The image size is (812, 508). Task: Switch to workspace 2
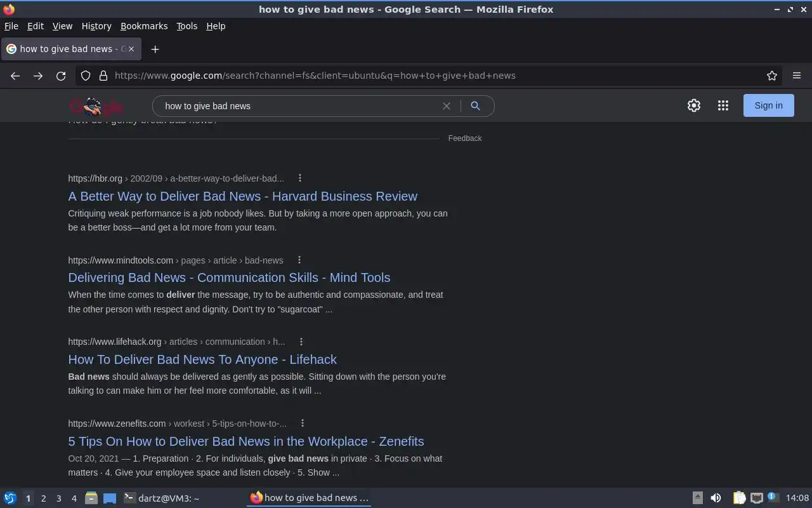point(43,498)
